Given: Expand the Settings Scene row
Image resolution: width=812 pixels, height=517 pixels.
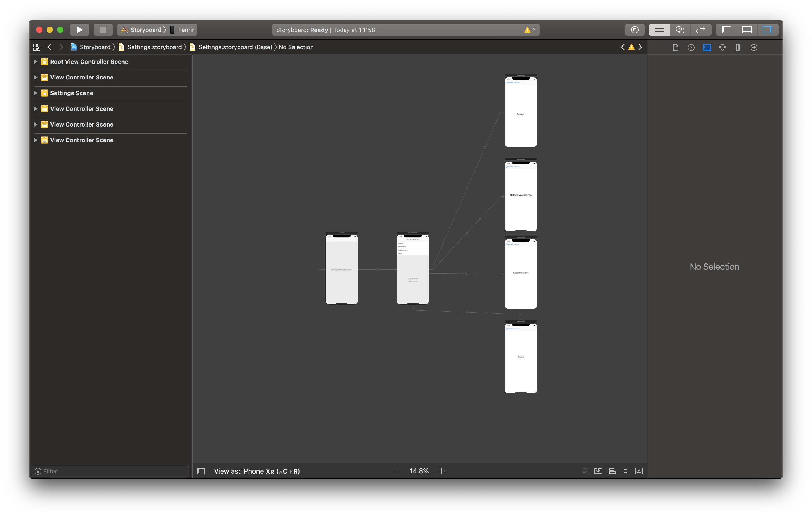Looking at the screenshot, I should coord(35,93).
